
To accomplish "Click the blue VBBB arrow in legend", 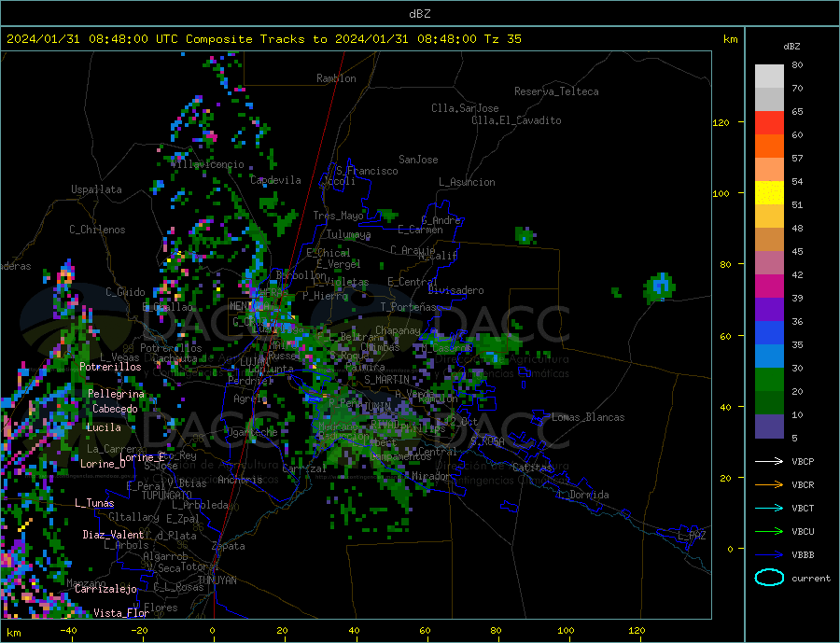I will pos(769,555).
